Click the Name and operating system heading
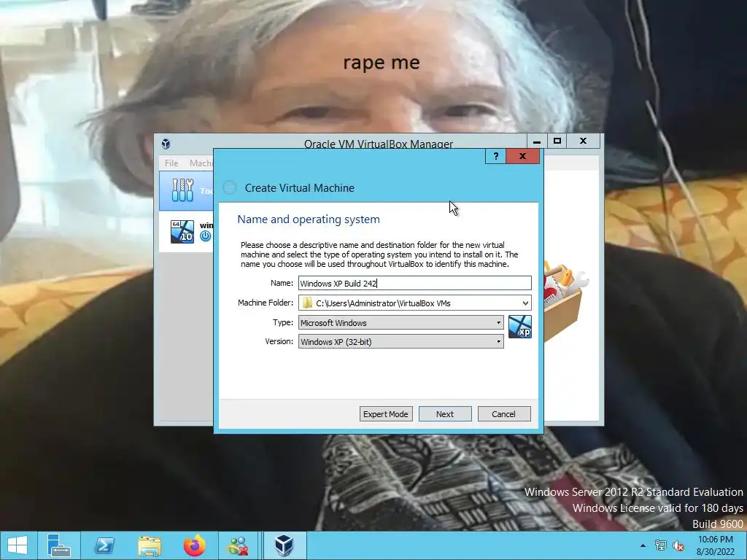Screen dimensions: 747x560 point(309,219)
